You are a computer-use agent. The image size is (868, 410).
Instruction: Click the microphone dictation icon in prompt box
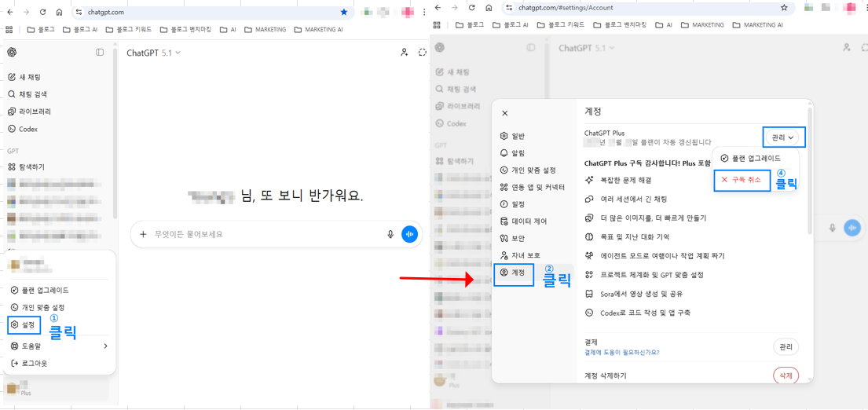click(x=390, y=234)
